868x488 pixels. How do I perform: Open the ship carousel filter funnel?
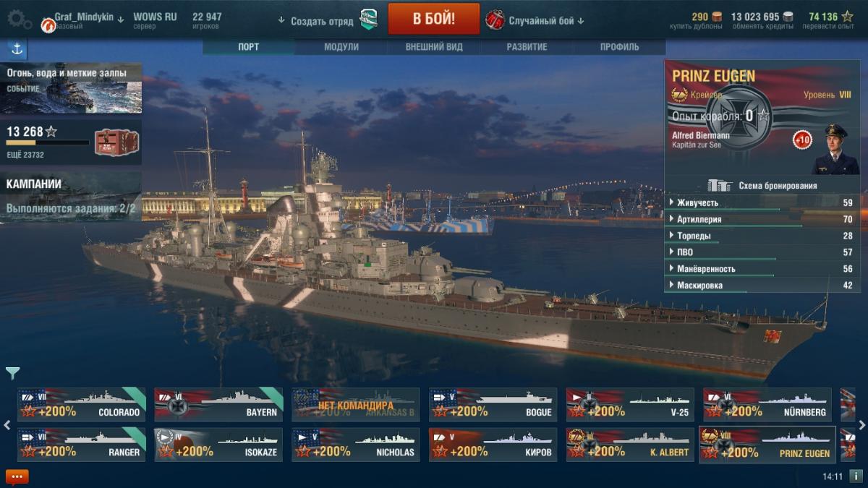click(x=12, y=373)
